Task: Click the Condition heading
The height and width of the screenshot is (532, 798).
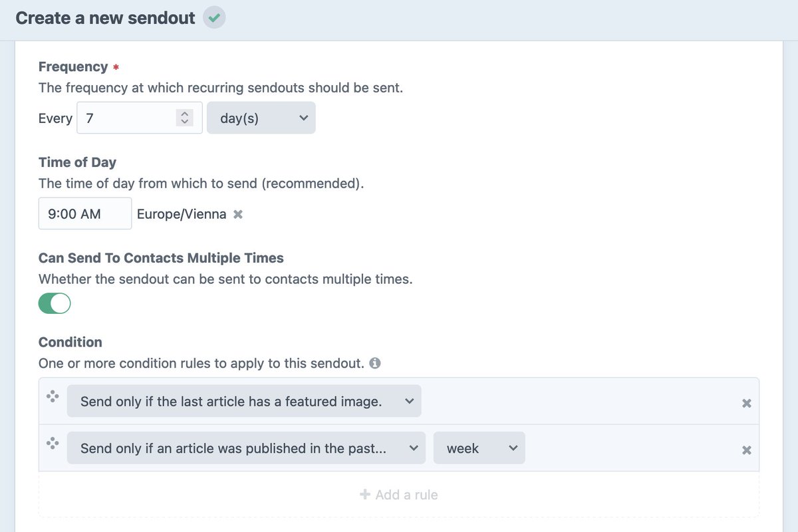Action: [70, 342]
